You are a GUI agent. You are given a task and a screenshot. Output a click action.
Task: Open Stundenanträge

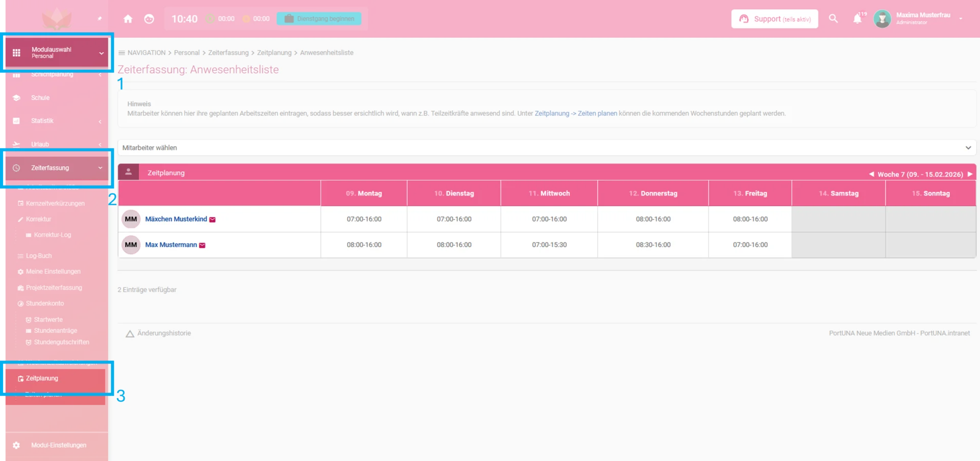[56, 331]
